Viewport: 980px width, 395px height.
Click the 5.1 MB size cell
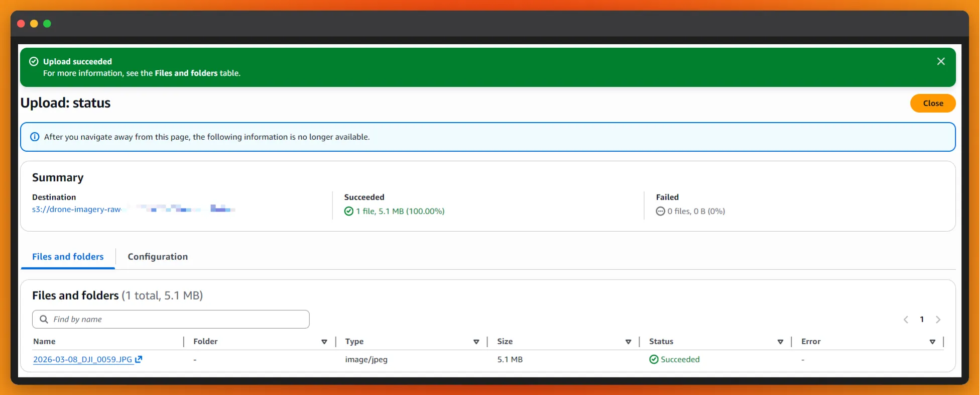[x=510, y=360]
